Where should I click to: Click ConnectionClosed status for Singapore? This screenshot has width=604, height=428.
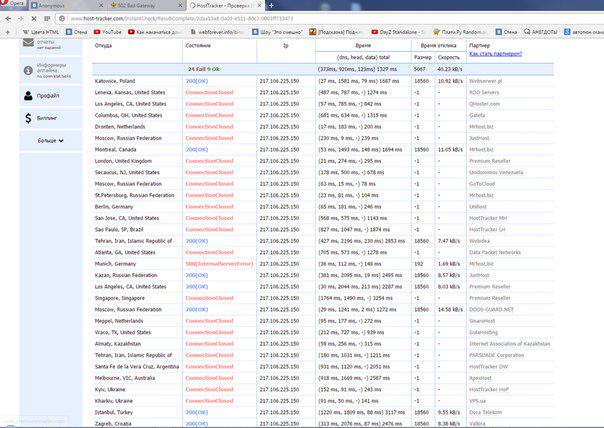[x=210, y=298]
